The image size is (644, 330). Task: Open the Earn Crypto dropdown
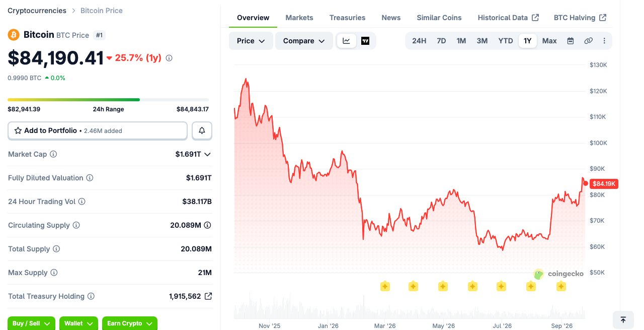tap(130, 323)
